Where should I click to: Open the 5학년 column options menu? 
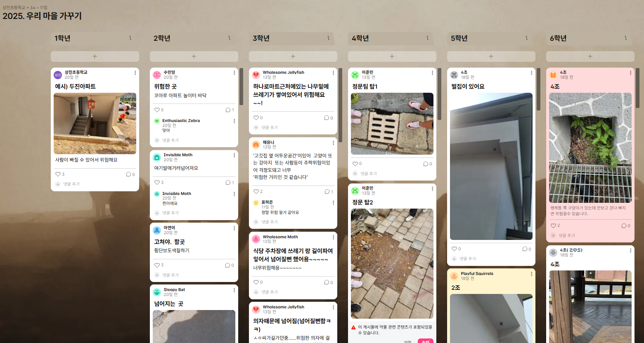click(x=527, y=38)
